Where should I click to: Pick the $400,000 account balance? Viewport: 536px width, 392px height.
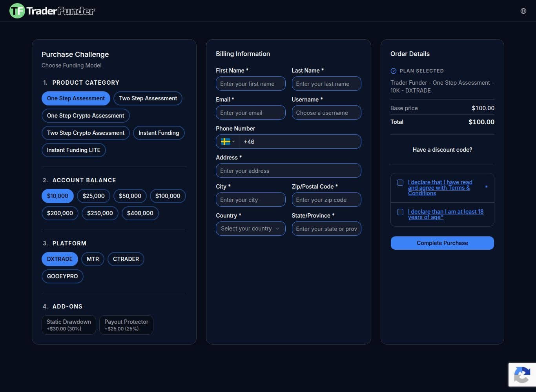click(140, 213)
